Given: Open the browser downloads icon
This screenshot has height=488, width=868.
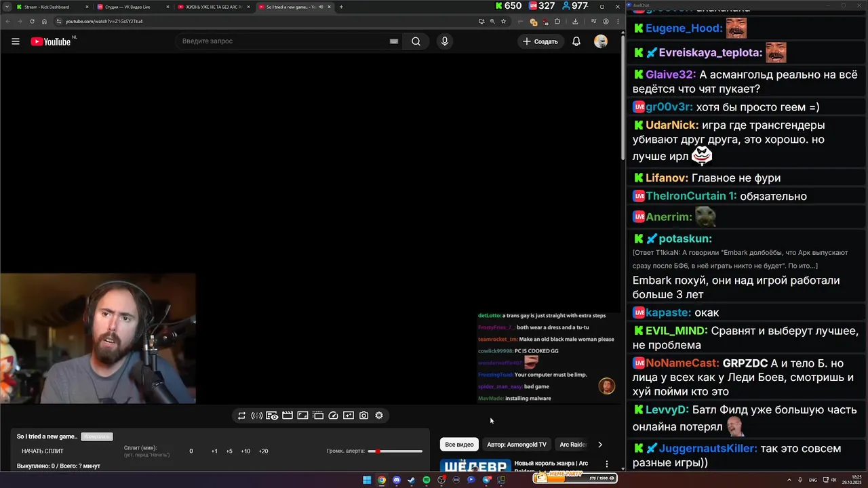Looking at the screenshot, I should [575, 21].
